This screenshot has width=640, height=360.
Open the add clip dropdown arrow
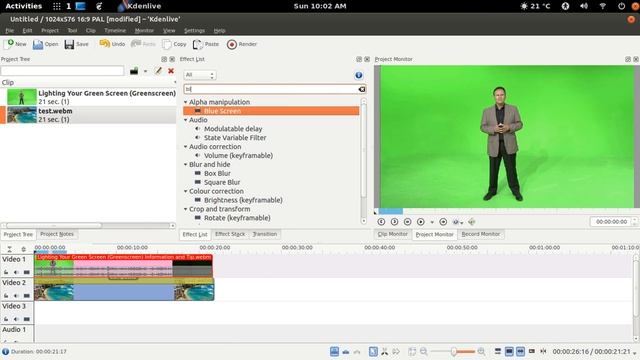145,71
